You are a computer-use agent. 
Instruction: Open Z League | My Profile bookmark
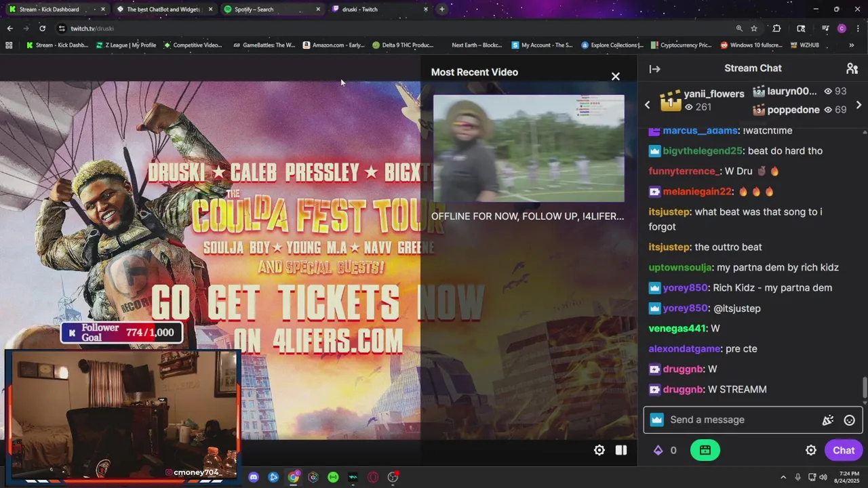(126, 45)
